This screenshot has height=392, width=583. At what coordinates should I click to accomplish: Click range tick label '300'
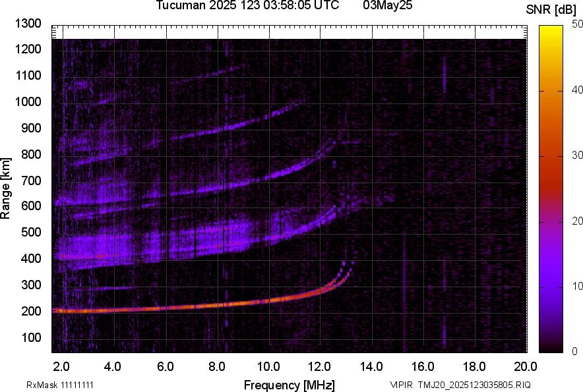(x=31, y=285)
